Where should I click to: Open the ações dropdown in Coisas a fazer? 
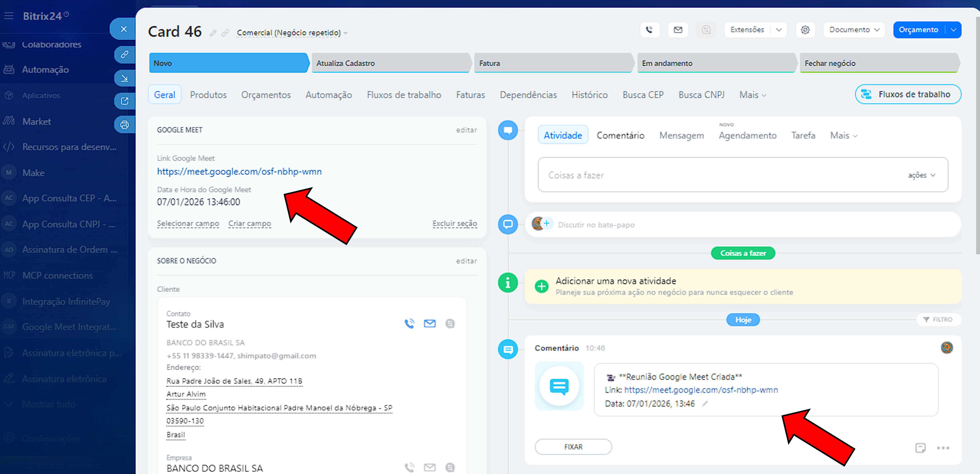tap(921, 175)
